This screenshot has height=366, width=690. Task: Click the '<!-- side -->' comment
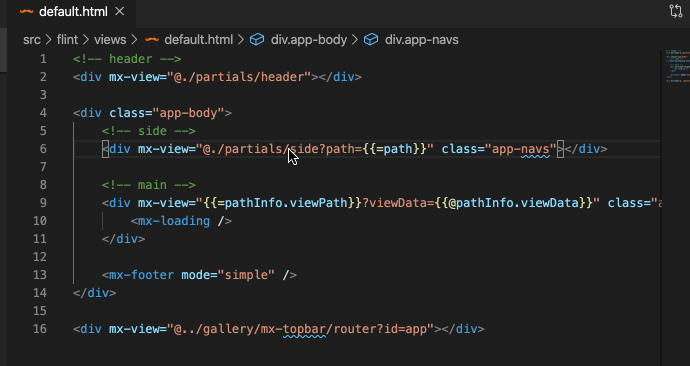click(x=149, y=131)
